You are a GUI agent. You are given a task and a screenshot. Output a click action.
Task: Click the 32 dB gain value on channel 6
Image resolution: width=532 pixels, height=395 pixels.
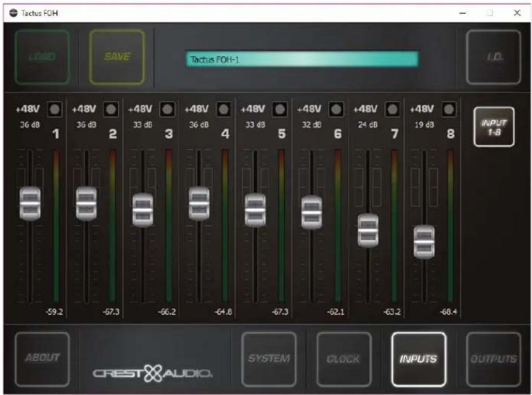tap(312, 125)
